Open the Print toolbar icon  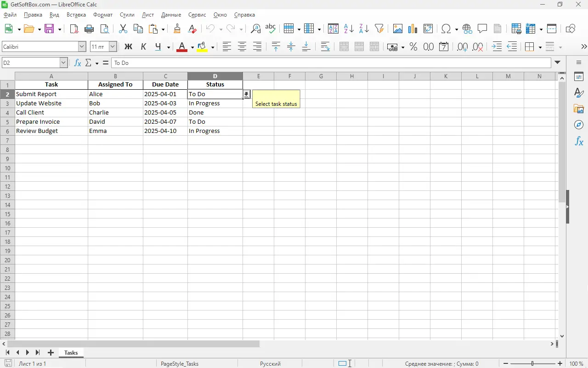click(x=89, y=29)
